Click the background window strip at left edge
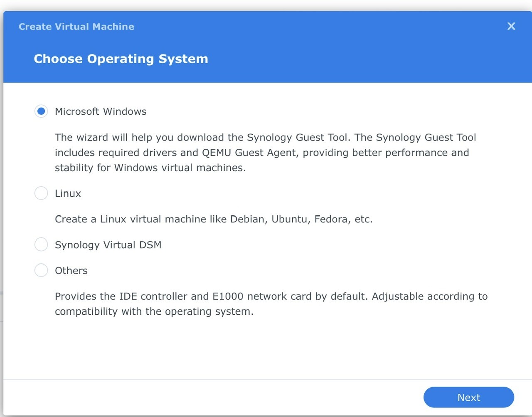 pos(2,308)
